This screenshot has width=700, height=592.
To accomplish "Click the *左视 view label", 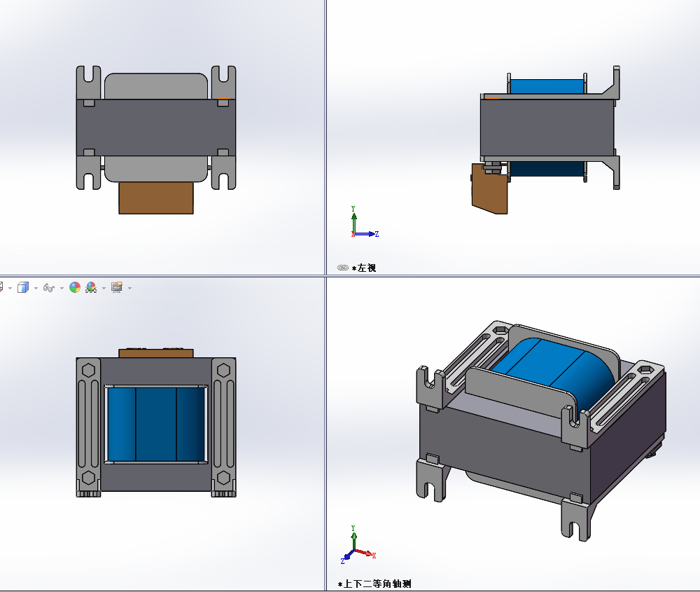I will tap(364, 268).
